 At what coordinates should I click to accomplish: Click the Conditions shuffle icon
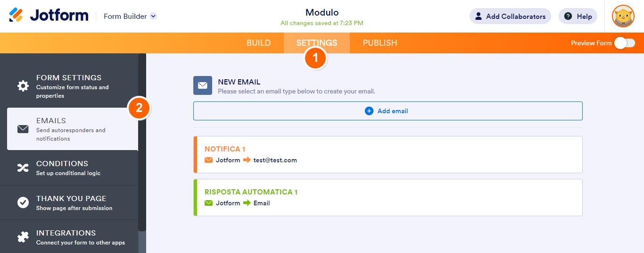pos(23,168)
